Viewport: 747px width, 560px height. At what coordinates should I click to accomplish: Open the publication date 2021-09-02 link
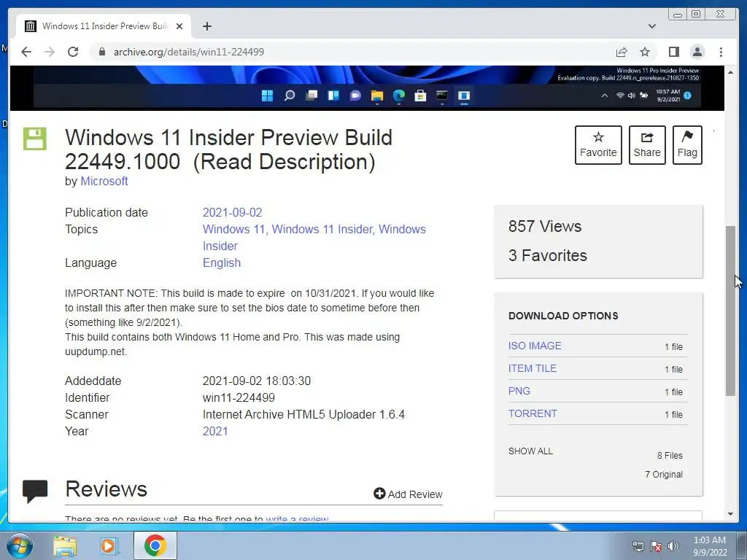click(233, 212)
